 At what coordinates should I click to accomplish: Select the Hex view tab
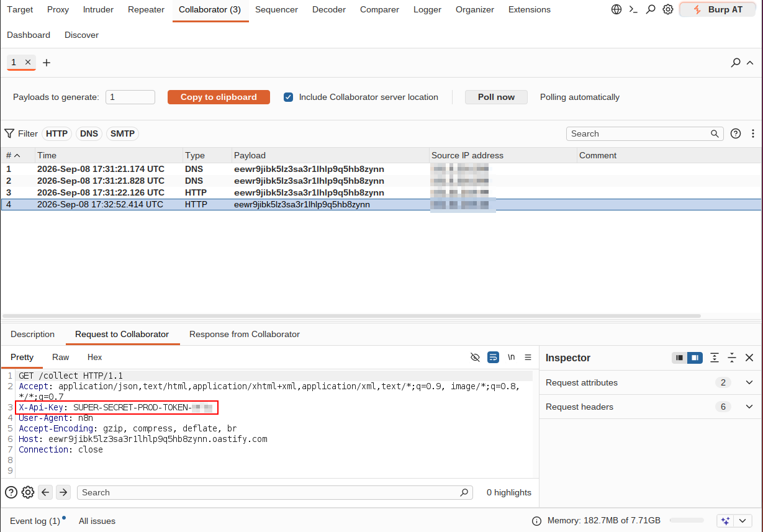coord(94,357)
